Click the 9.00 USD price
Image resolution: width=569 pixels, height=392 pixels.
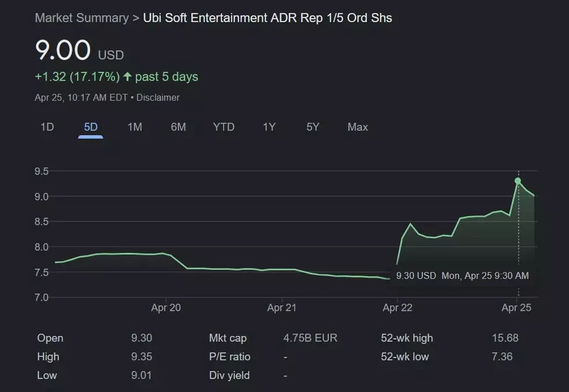click(x=63, y=51)
